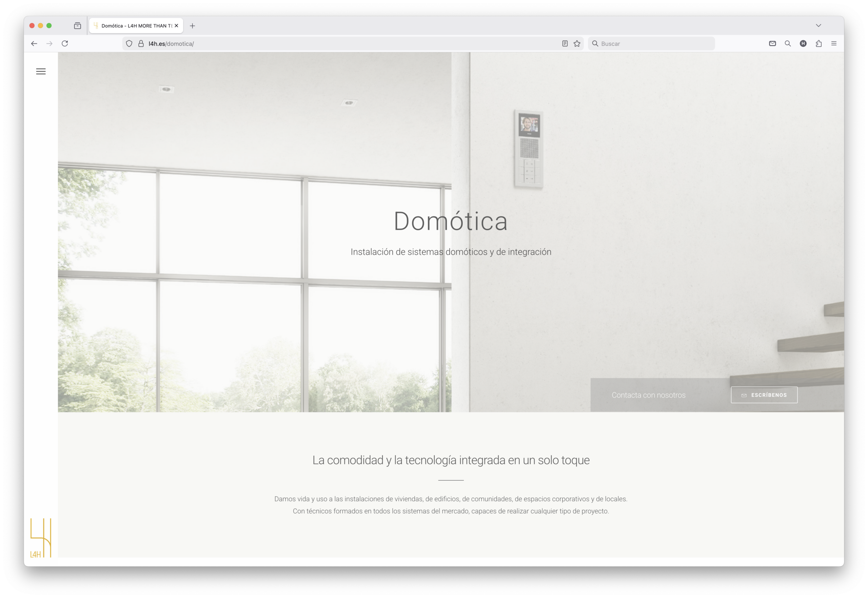The image size is (868, 598).
Task: Open tracking protection shield icon
Action: [x=129, y=43]
